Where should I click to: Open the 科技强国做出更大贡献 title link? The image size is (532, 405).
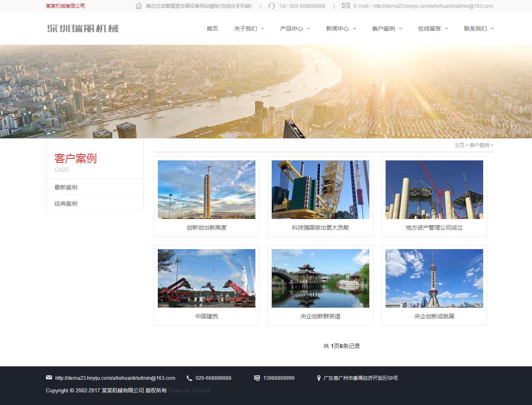coord(320,228)
